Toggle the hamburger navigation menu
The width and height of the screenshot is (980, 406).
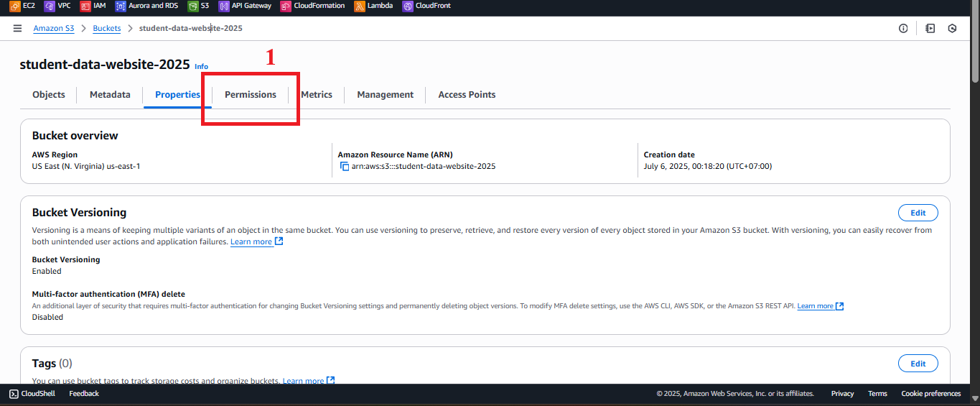[x=17, y=28]
